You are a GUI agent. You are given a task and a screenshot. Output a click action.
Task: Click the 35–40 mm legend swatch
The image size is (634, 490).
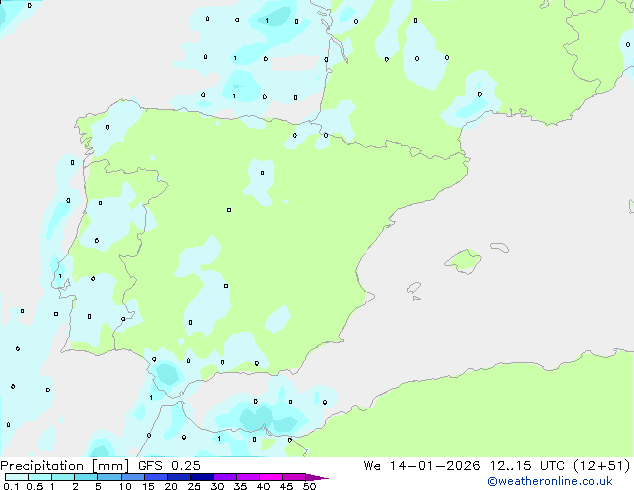[248, 477]
